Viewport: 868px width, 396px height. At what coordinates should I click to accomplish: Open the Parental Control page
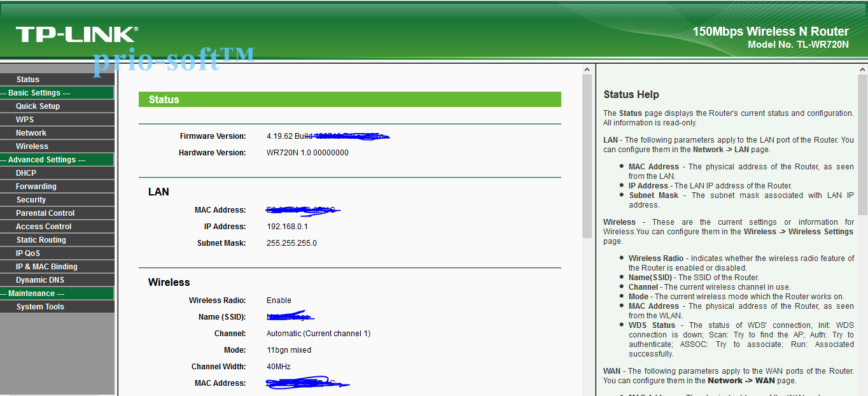[45, 213]
